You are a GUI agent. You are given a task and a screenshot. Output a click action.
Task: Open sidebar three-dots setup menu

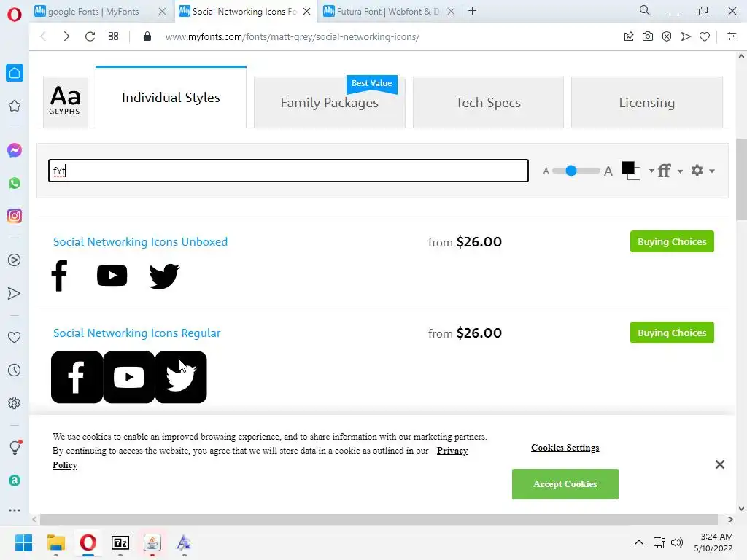coord(15,510)
